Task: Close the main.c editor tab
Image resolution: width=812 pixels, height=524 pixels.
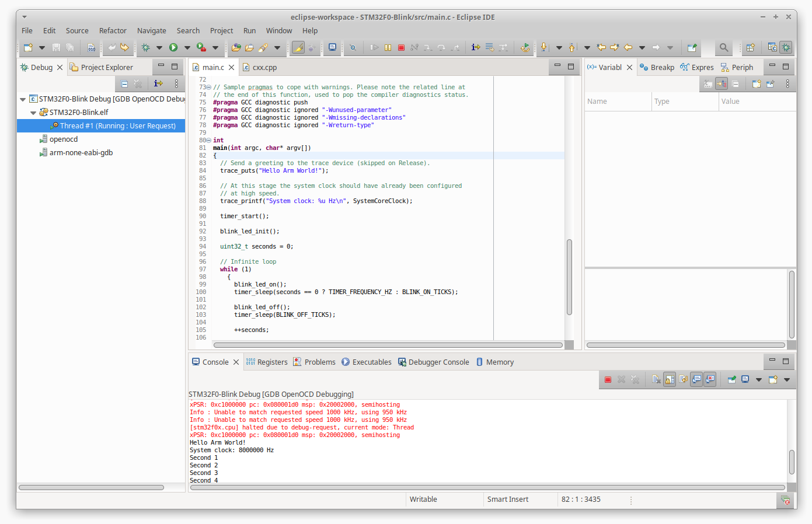Action: 232,68
